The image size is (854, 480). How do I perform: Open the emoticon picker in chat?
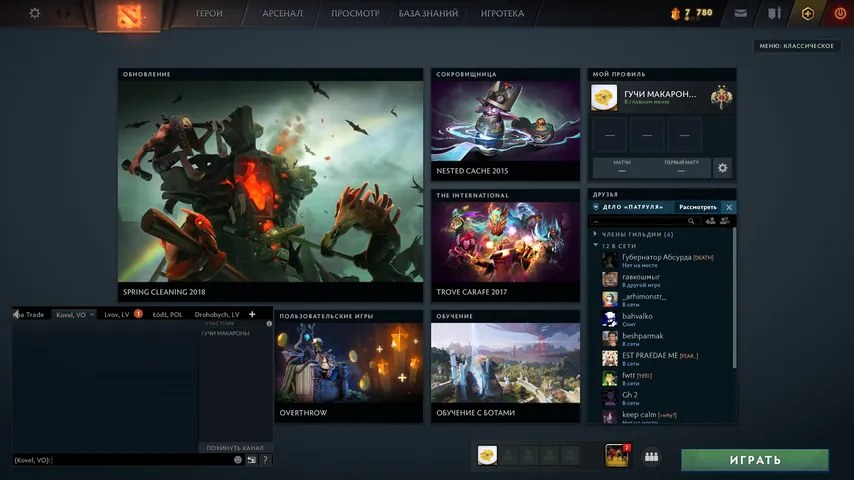coord(237,460)
